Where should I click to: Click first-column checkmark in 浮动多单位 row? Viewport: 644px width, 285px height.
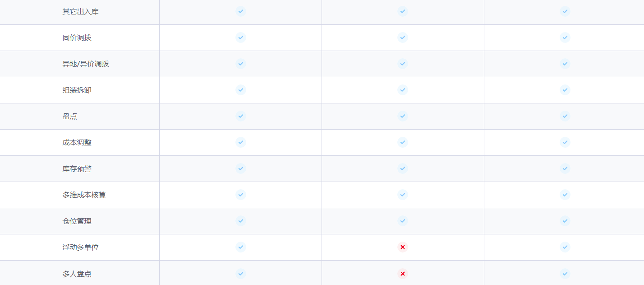click(x=241, y=247)
